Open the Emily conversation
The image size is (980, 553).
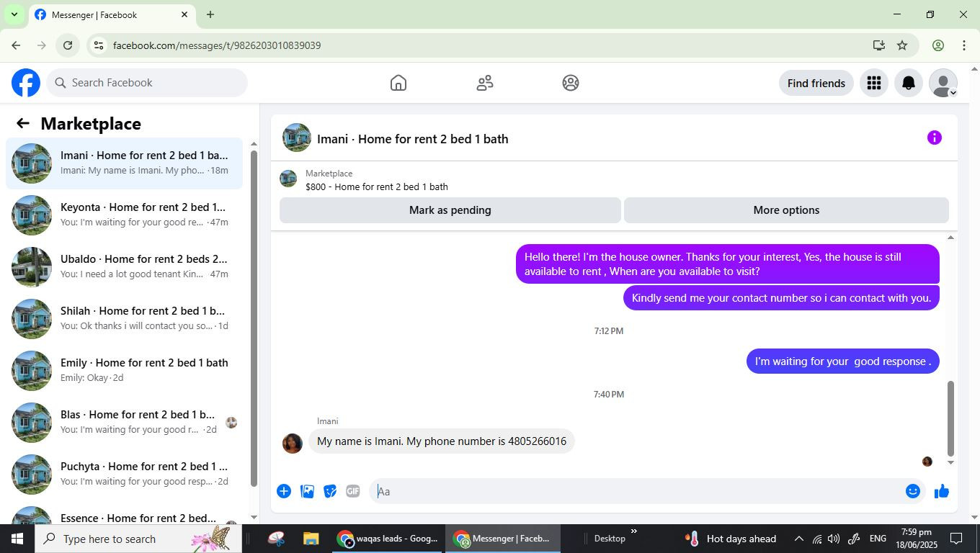tap(124, 371)
